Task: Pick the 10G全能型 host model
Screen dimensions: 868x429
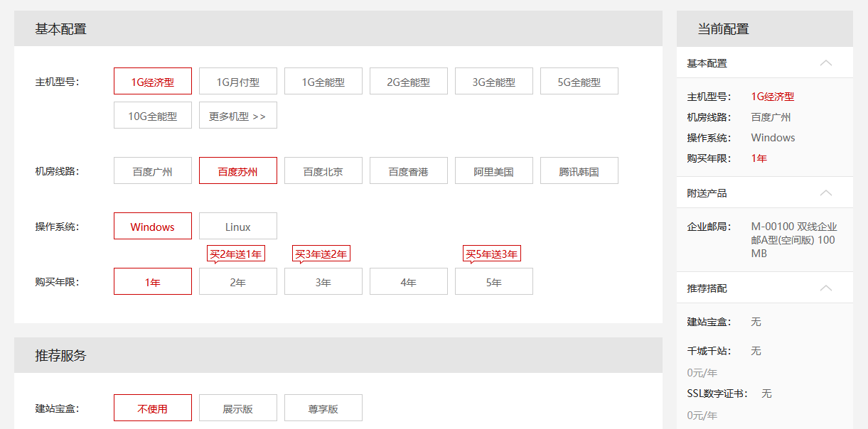Action: pos(153,116)
